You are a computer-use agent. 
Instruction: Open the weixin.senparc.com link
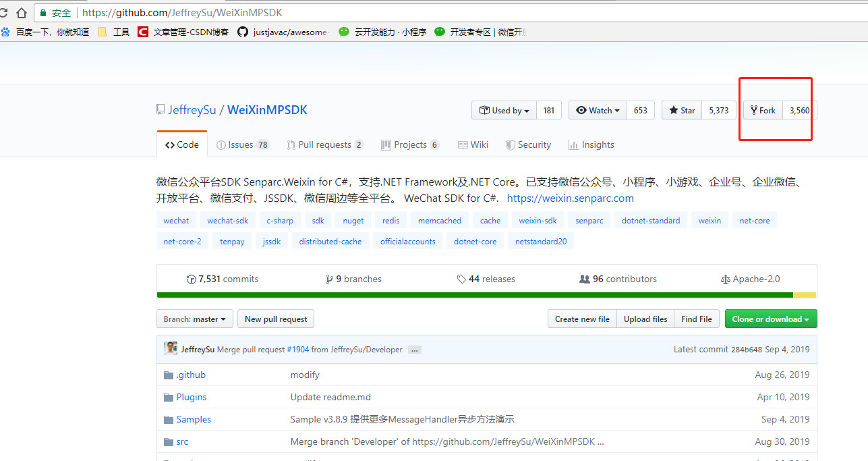coord(571,198)
